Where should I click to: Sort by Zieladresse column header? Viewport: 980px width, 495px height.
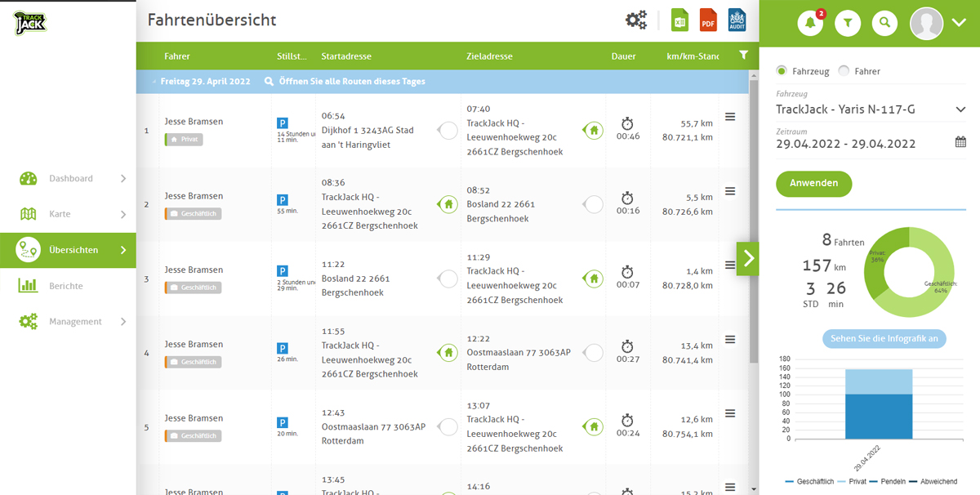click(490, 56)
